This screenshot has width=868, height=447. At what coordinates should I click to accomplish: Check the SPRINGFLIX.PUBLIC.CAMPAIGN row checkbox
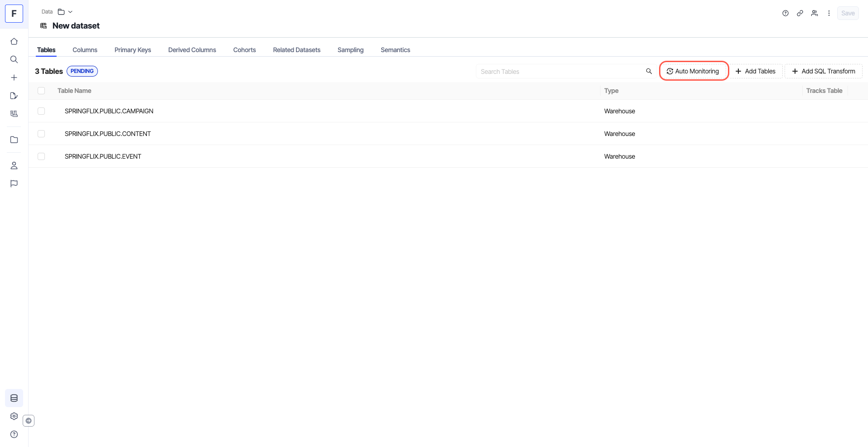click(41, 111)
